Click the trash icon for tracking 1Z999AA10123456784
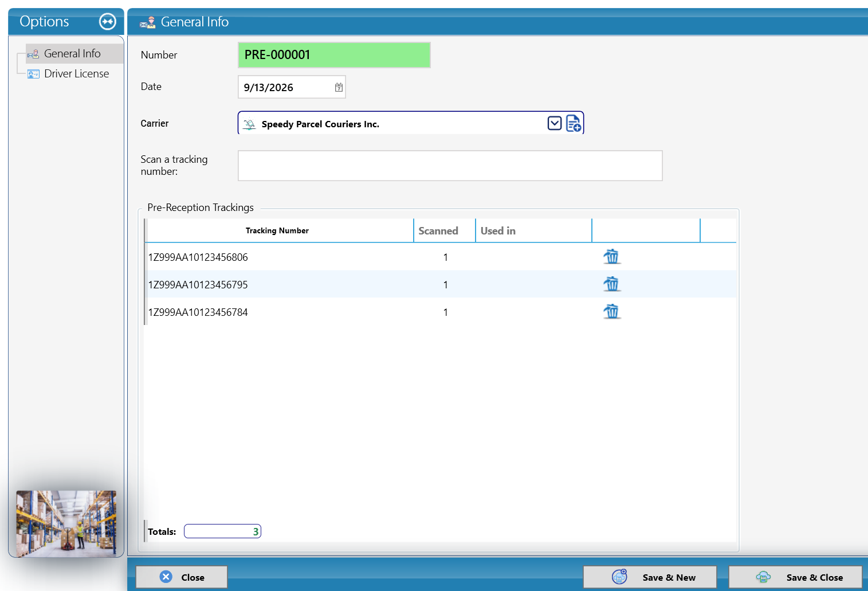 click(612, 312)
